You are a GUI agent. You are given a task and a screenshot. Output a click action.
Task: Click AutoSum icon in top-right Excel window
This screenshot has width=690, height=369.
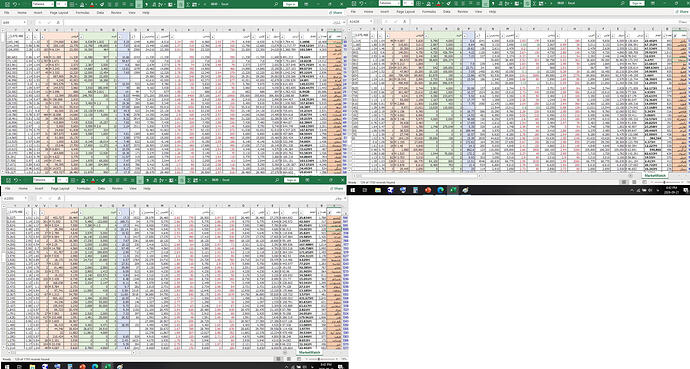535,3
